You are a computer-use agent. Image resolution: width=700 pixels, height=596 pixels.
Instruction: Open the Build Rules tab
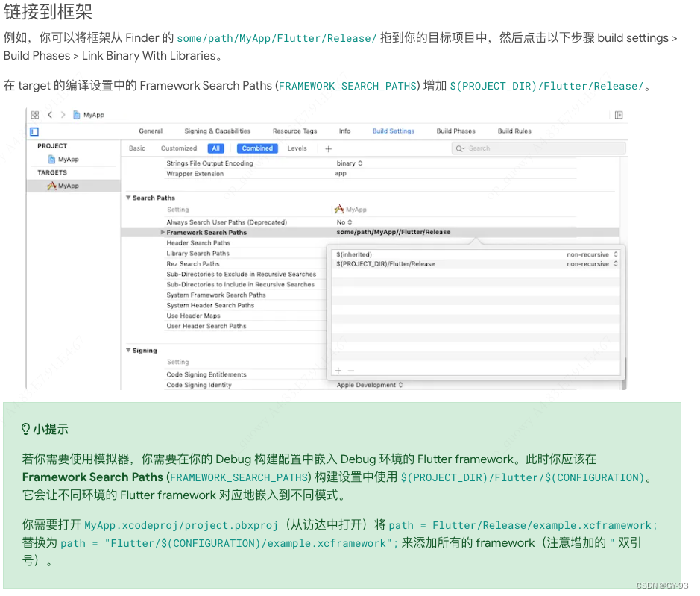pos(514,131)
